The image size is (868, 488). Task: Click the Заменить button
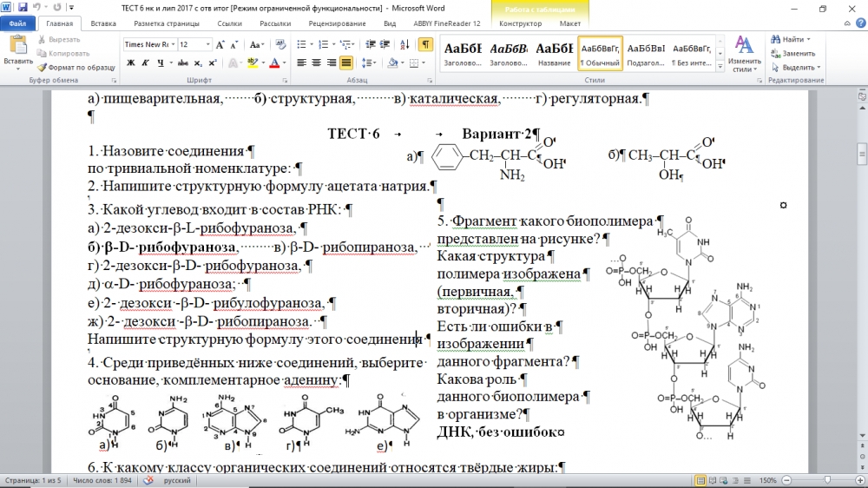792,53
